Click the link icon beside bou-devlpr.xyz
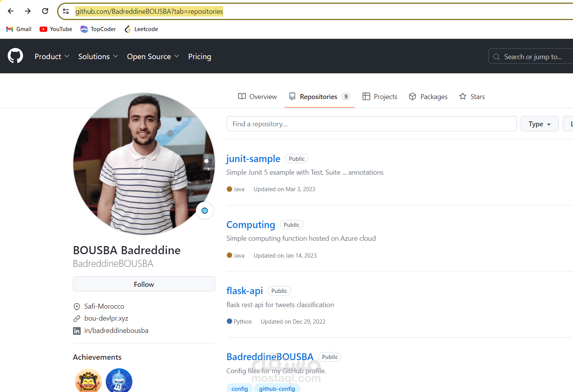 77,319
